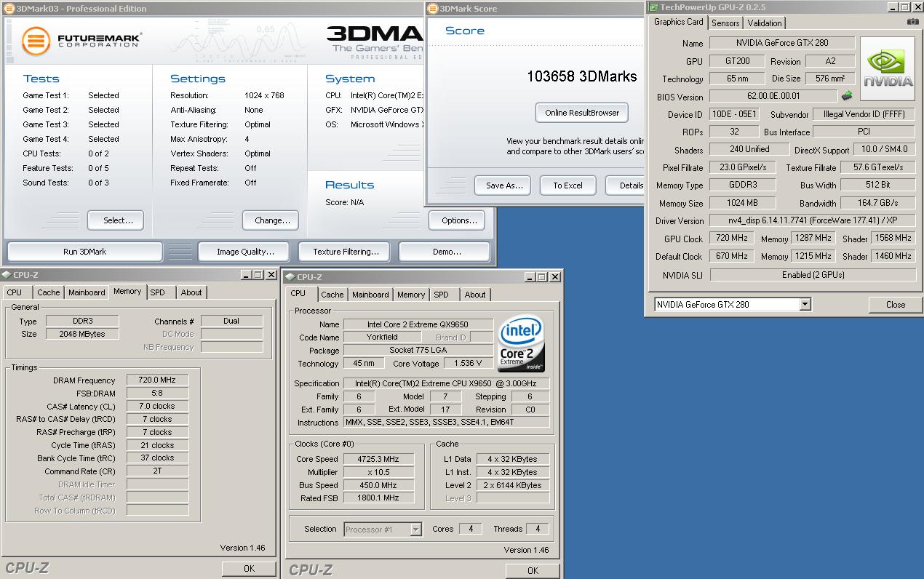
Task: Click the Rated FSB 1800.1 MHz value
Action: [378, 498]
